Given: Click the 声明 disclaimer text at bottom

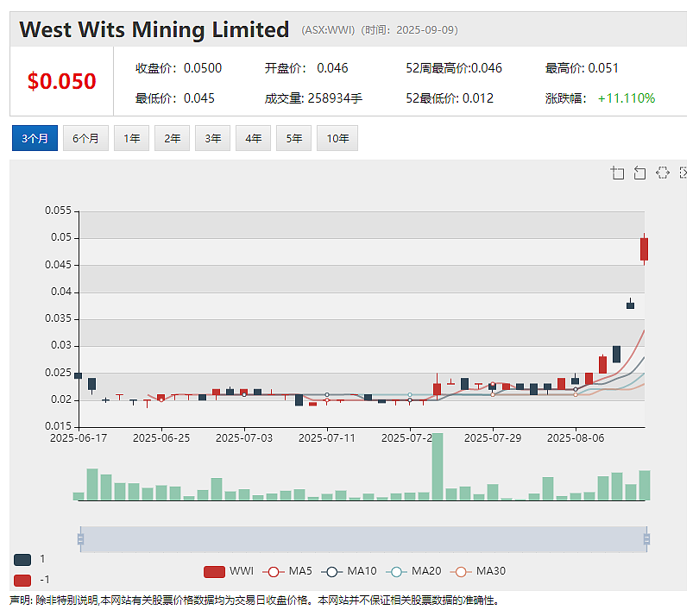Looking at the screenshot, I should pos(254,600).
